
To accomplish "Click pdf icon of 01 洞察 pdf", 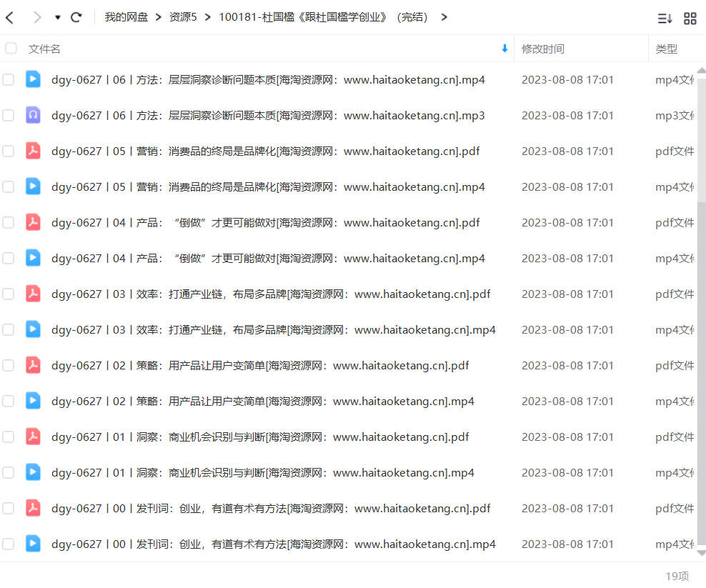I will tap(33, 437).
